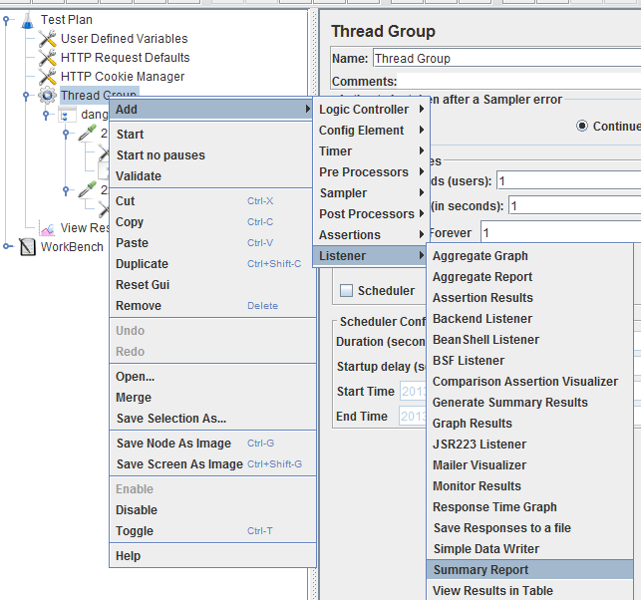Screen dimensions: 641x600
Task: Click Save Screen As Image
Action: pyautogui.click(x=213, y=464)
